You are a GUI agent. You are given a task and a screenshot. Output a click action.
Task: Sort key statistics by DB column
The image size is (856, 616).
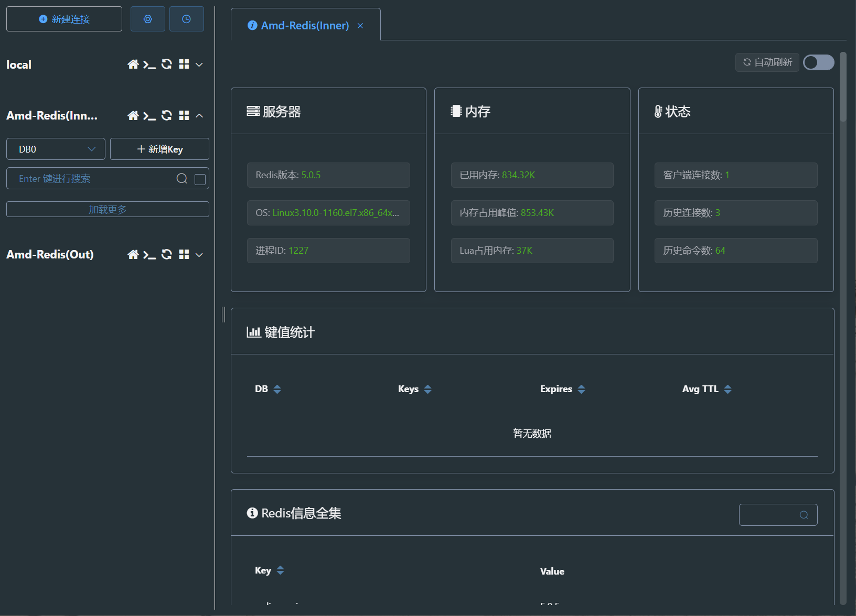(x=277, y=389)
